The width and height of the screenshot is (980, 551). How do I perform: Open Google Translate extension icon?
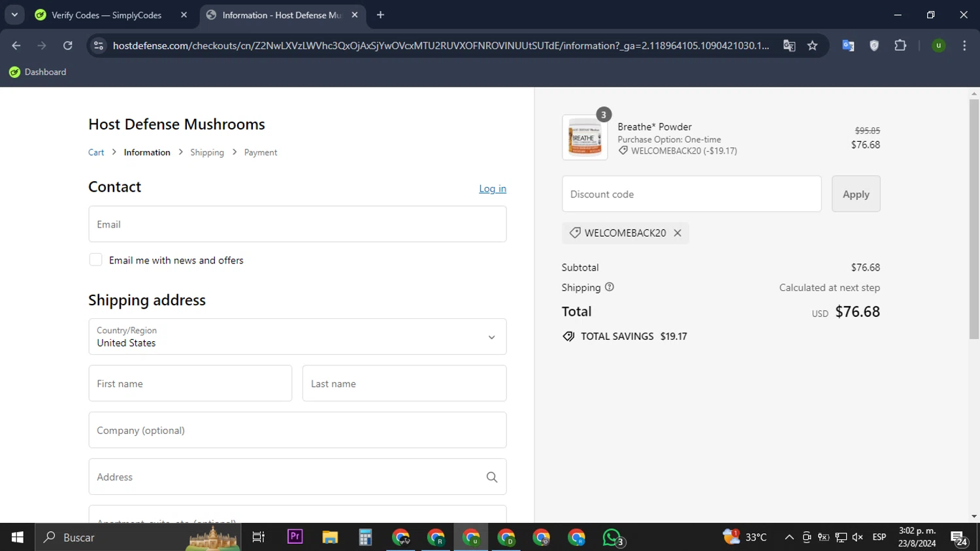[x=848, y=46]
